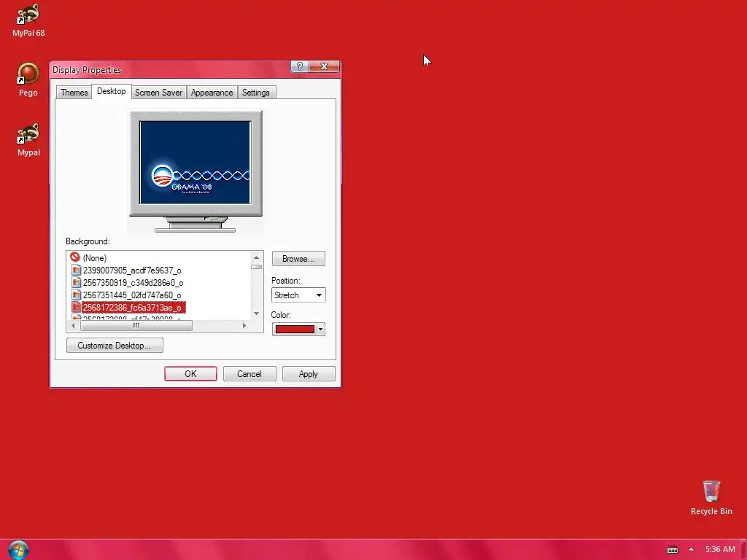The width and height of the screenshot is (747, 560).
Task: Select the Recycle Bin icon
Action: pos(711,497)
